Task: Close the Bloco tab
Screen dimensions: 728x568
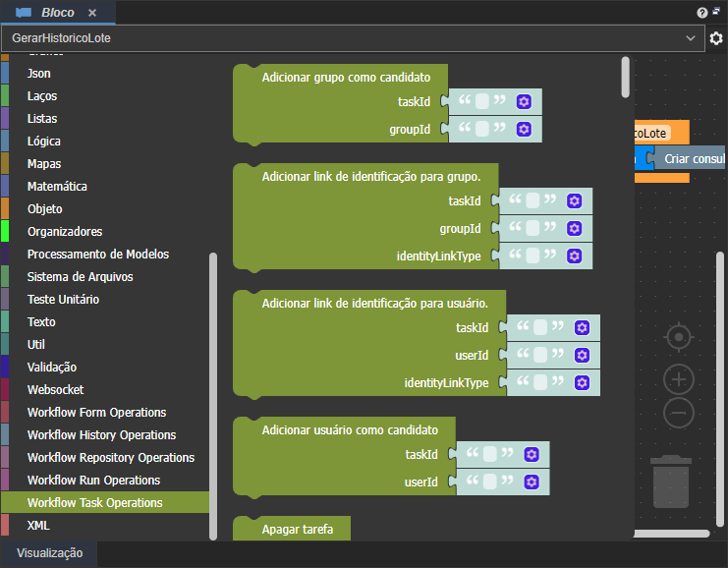Action: (92, 13)
